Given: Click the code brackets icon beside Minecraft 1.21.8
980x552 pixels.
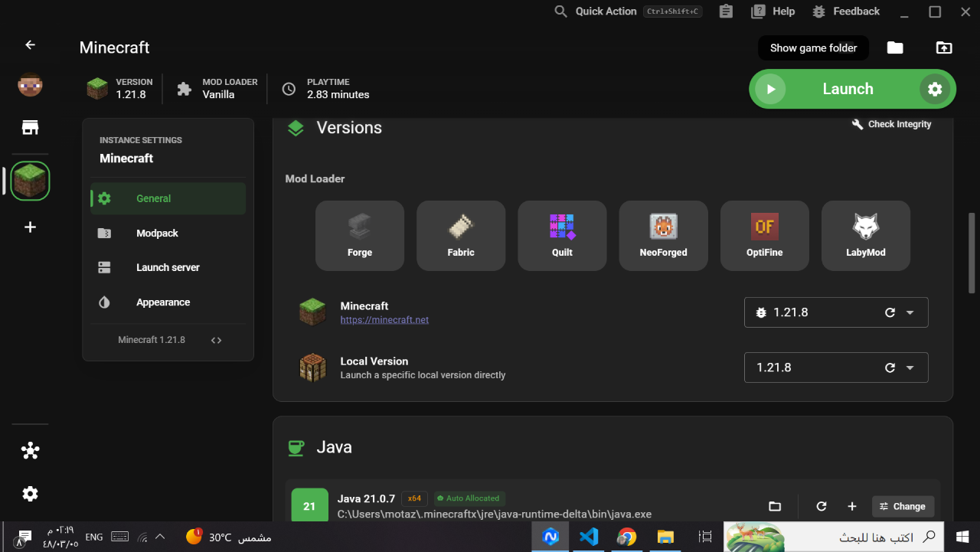Looking at the screenshot, I should click(x=216, y=340).
